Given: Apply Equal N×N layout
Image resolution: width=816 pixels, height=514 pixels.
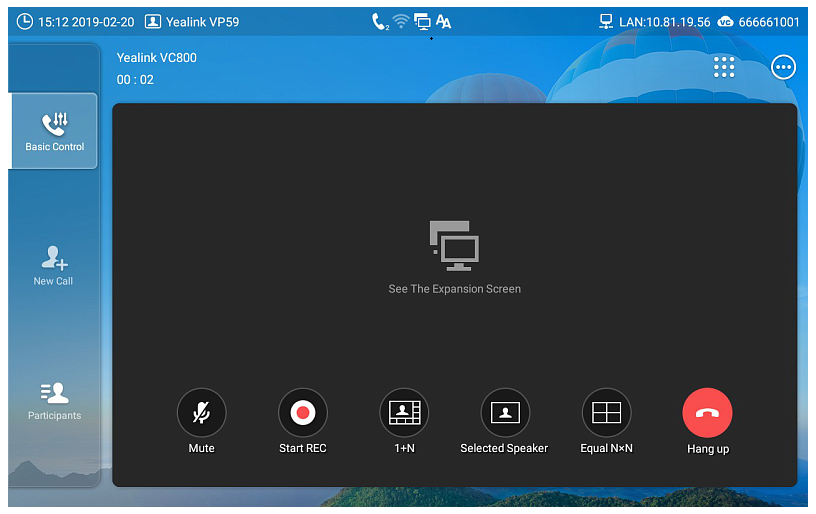Looking at the screenshot, I should click(x=606, y=413).
